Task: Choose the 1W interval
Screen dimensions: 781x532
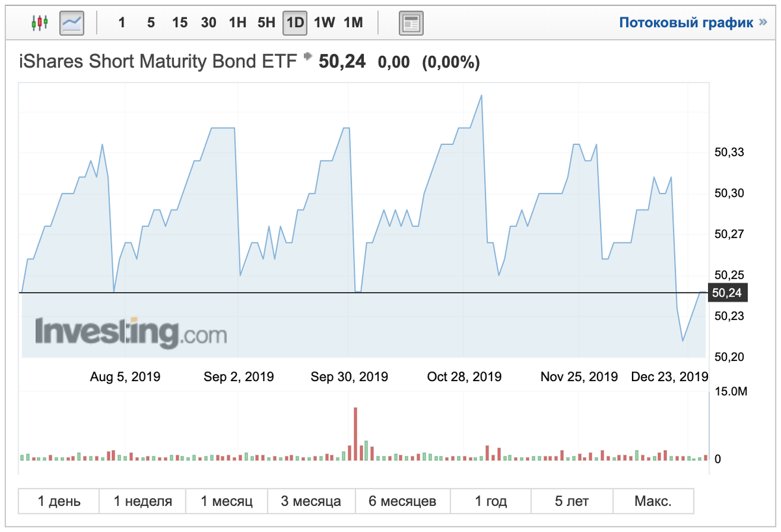Action: (324, 23)
